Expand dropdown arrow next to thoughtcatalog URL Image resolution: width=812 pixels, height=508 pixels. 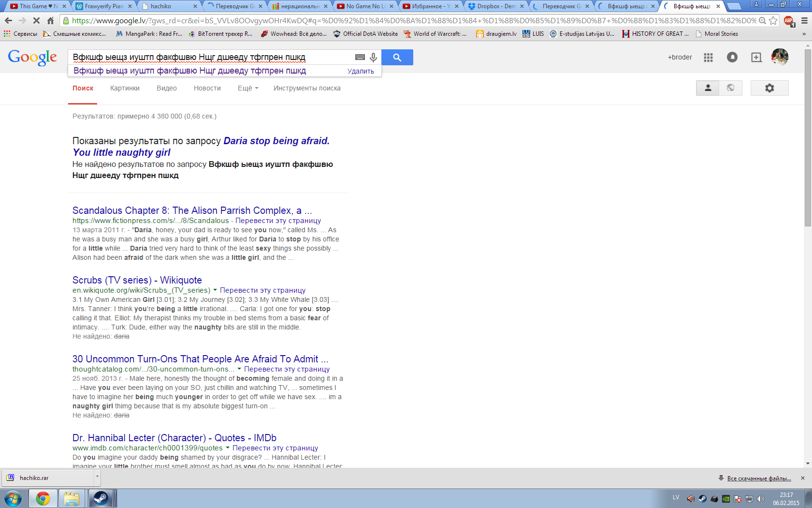point(239,369)
